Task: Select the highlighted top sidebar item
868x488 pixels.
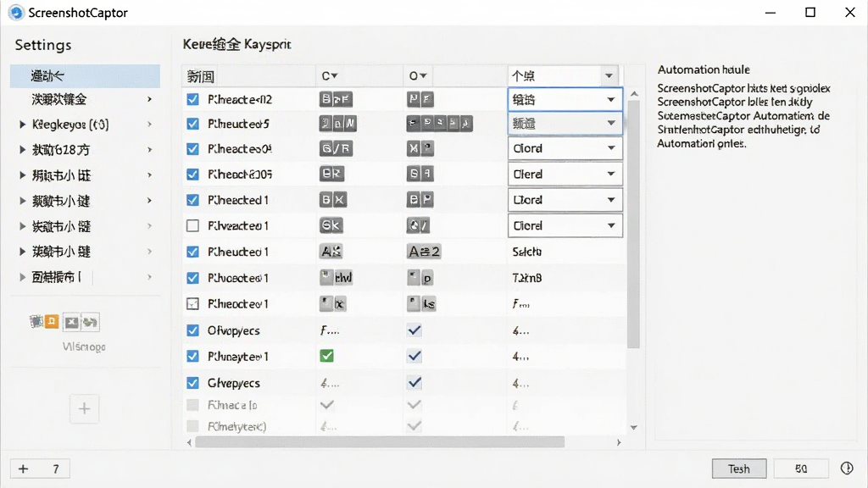Action: point(86,75)
